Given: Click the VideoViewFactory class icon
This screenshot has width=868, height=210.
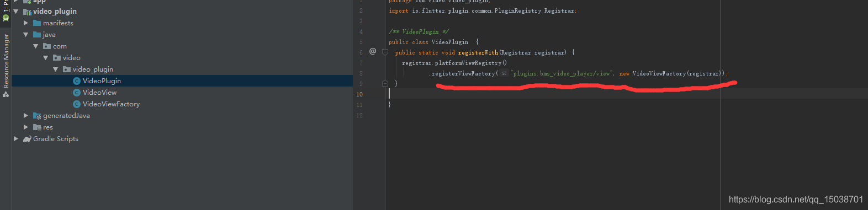Looking at the screenshot, I should [x=77, y=104].
